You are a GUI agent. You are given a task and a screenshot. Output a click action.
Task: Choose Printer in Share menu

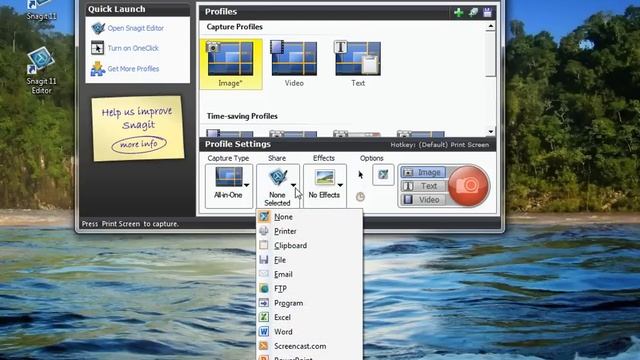click(x=309, y=231)
